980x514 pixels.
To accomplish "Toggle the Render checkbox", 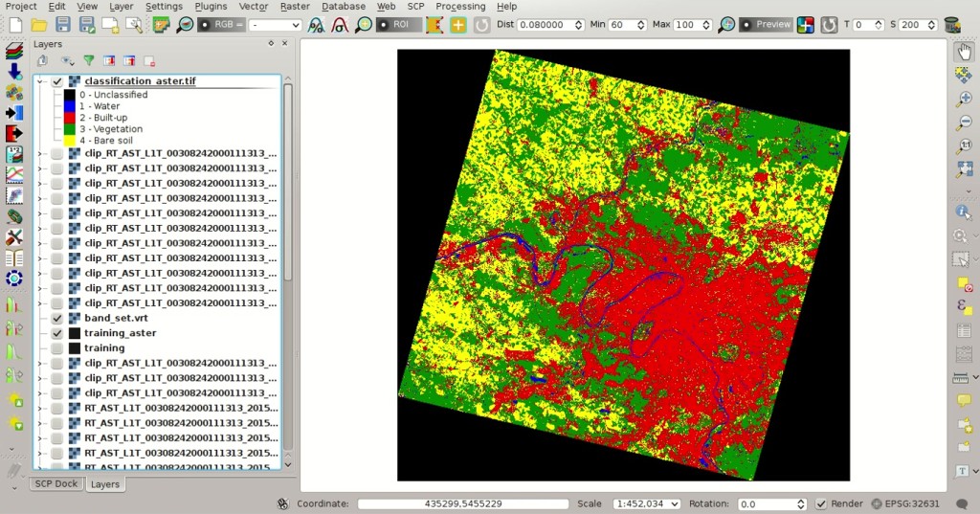I will (x=820, y=504).
